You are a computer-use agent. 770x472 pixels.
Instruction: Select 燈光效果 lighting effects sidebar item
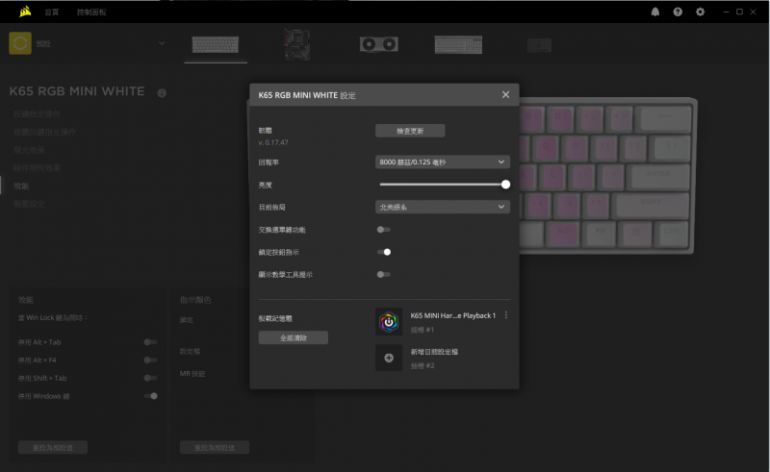tap(29, 150)
